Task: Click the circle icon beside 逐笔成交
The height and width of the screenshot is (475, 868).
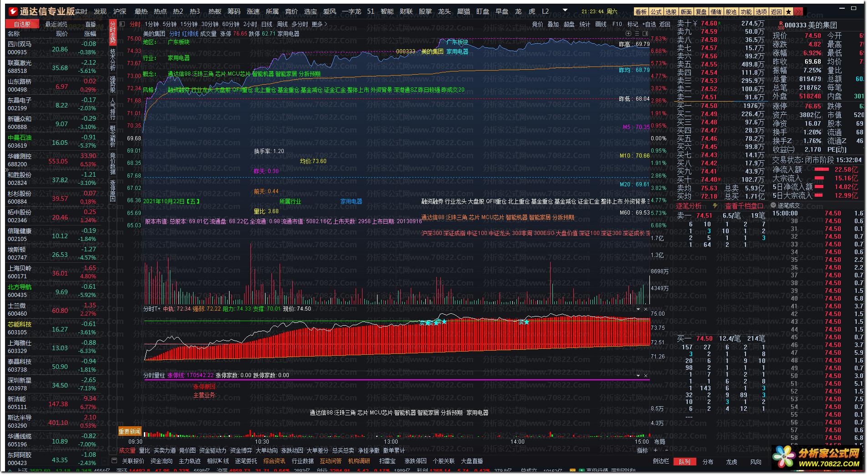Action: click(x=773, y=205)
